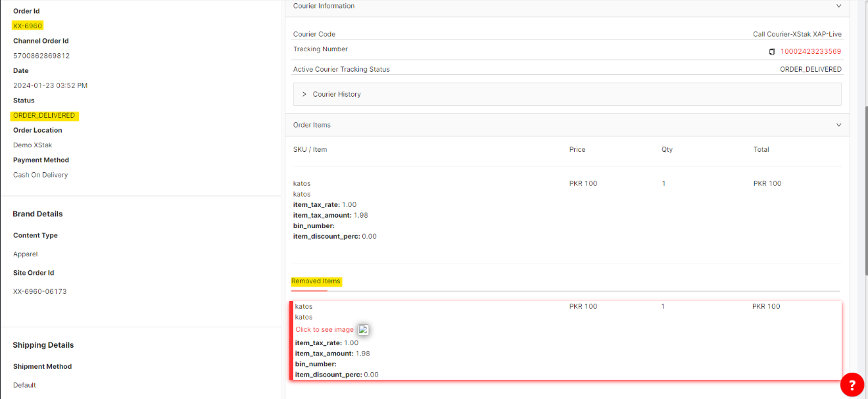The height and width of the screenshot is (399, 868).
Task: Collapse the Courier Information chevron
Action: (x=838, y=6)
